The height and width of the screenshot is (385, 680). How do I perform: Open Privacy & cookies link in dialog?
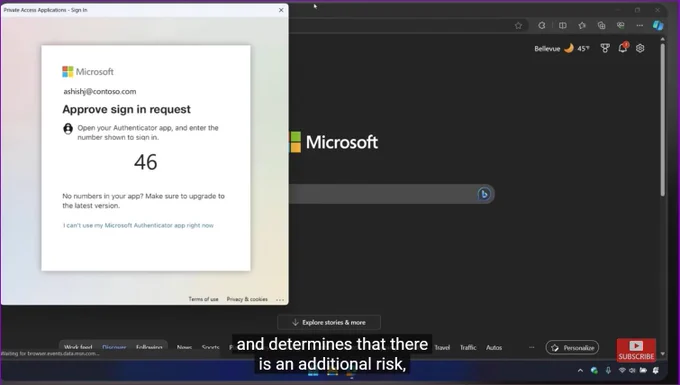247,299
